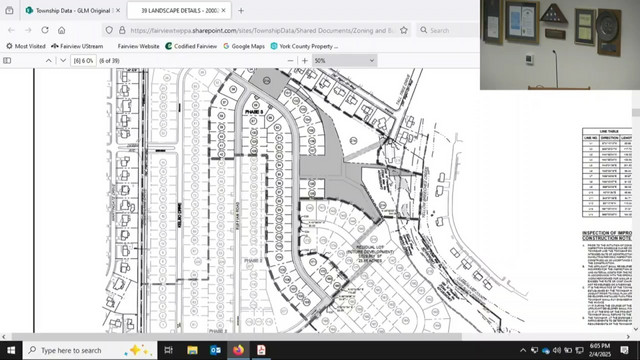Close the 39 LANDSCAPE DETAILS tab
This screenshot has height=360, width=640.
(x=224, y=11)
